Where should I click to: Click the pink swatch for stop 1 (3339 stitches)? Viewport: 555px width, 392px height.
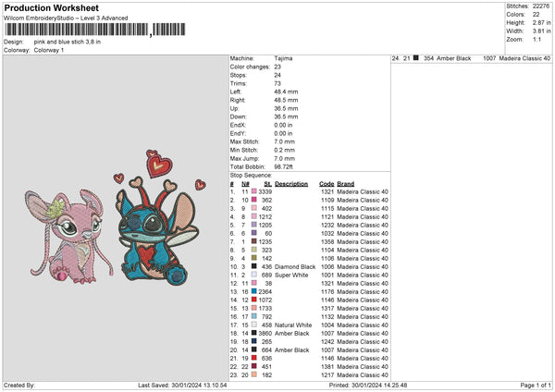[253, 191]
